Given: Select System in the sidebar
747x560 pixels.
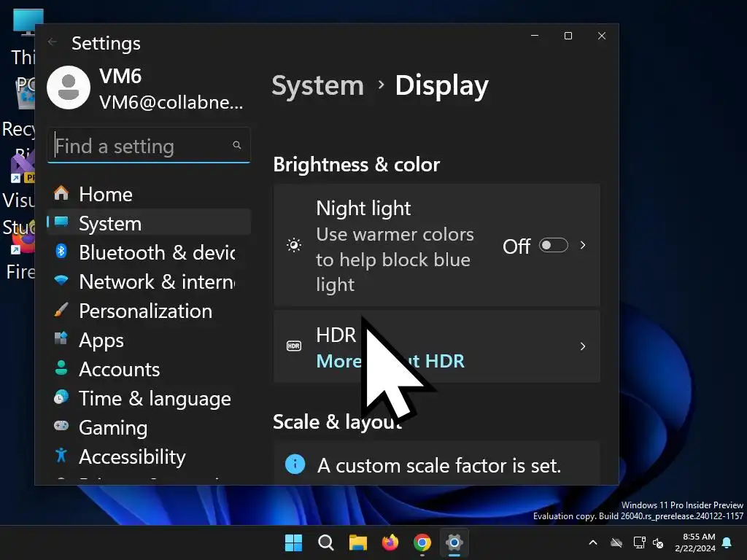Looking at the screenshot, I should pos(149,223).
